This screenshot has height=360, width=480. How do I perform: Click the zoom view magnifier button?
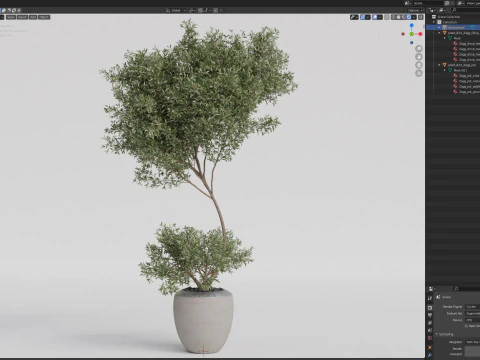419,49
